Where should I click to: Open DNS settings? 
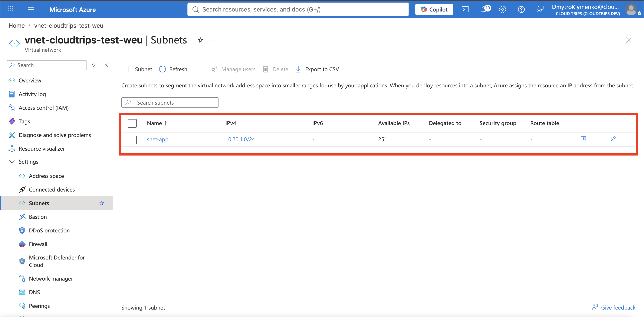tap(34, 292)
